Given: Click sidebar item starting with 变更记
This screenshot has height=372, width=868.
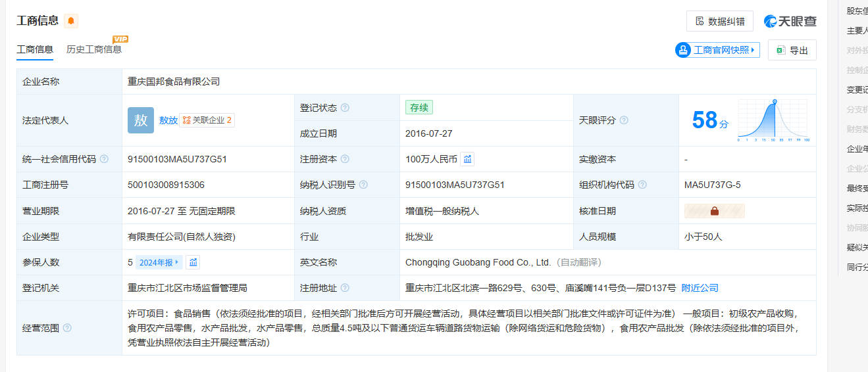Looking at the screenshot, I should point(857,89).
